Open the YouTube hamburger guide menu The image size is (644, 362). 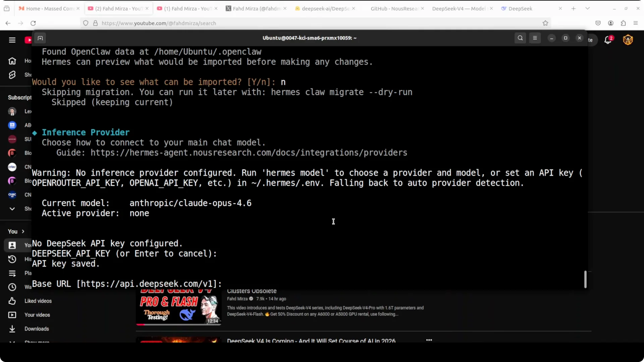[x=12, y=40]
